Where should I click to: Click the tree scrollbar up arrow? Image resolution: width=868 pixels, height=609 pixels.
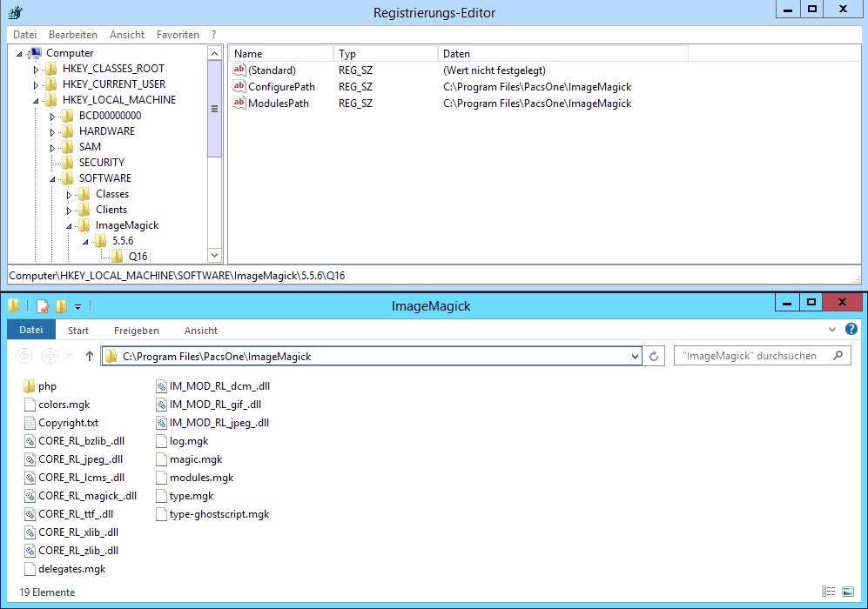pos(215,53)
